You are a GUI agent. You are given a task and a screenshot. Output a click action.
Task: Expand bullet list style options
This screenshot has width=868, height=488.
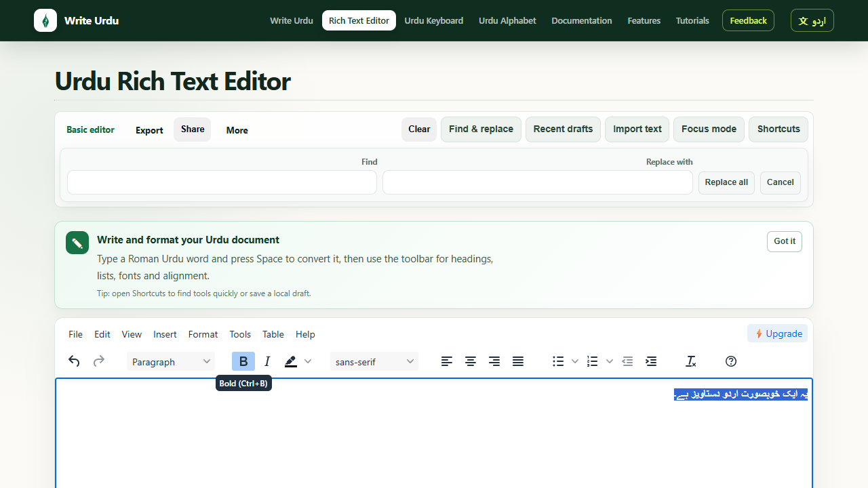tap(575, 361)
